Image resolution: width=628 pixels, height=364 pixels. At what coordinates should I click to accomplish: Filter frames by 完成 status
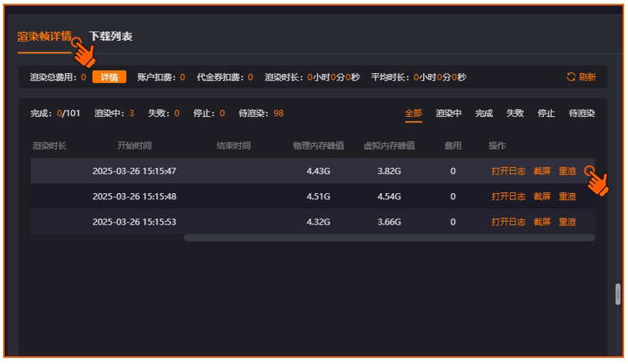484,114
